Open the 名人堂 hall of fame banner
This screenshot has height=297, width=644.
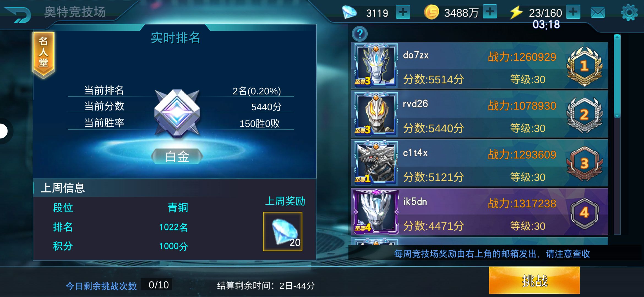[x=43, y=54]
